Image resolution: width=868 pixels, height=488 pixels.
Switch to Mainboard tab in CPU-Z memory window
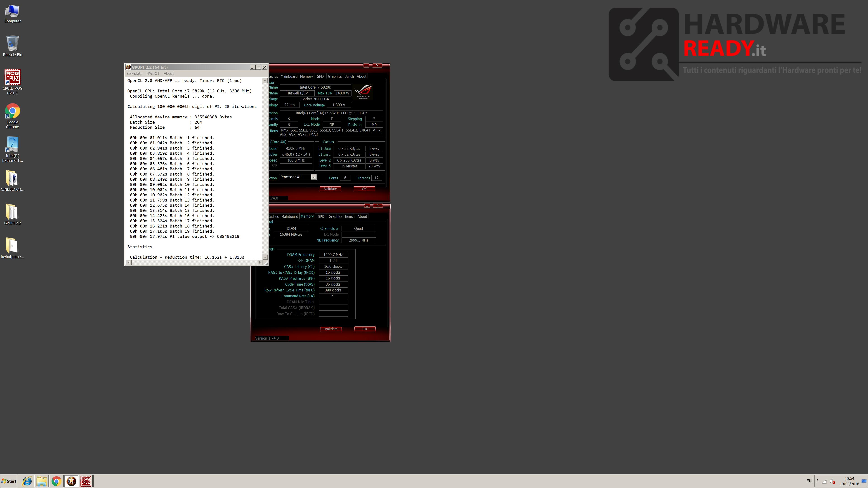click(x=290, y=217)
